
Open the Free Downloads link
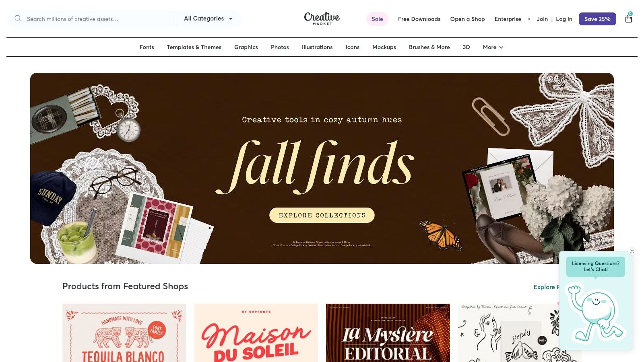click(x=419, y=19)
